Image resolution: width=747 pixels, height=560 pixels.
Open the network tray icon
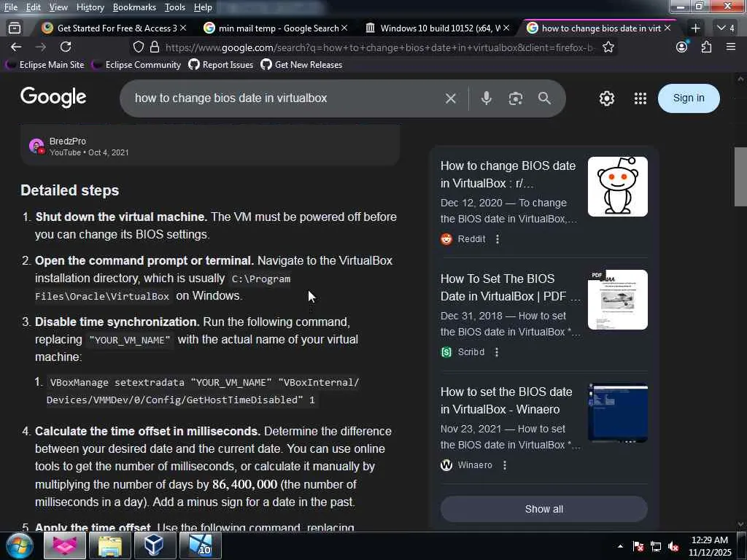[656, 547]
